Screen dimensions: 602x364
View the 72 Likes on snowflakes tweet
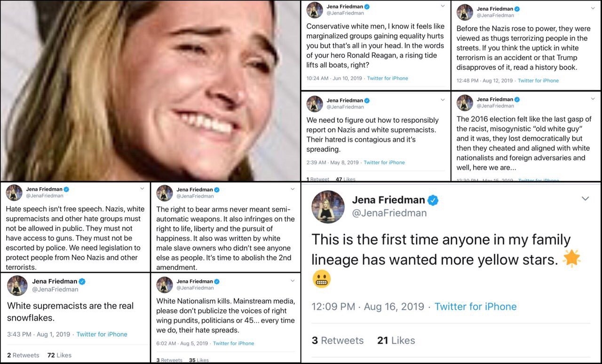[59, 355]
